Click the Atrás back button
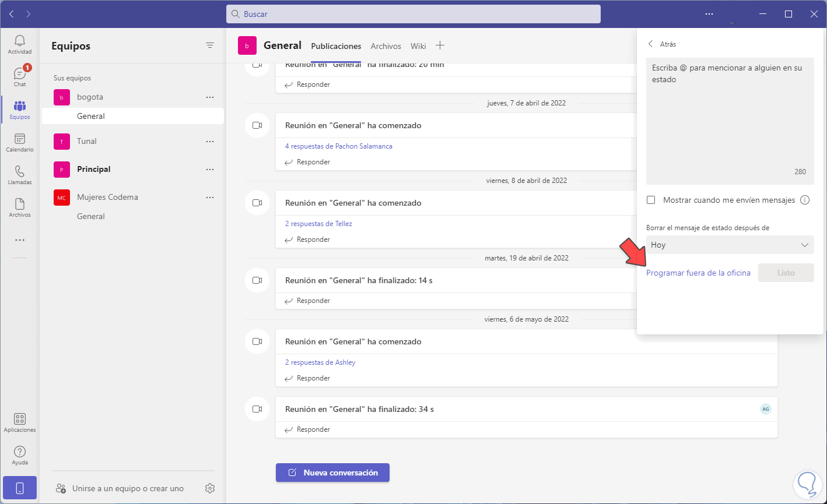This screenshot has height=504, width=827. 662,44
